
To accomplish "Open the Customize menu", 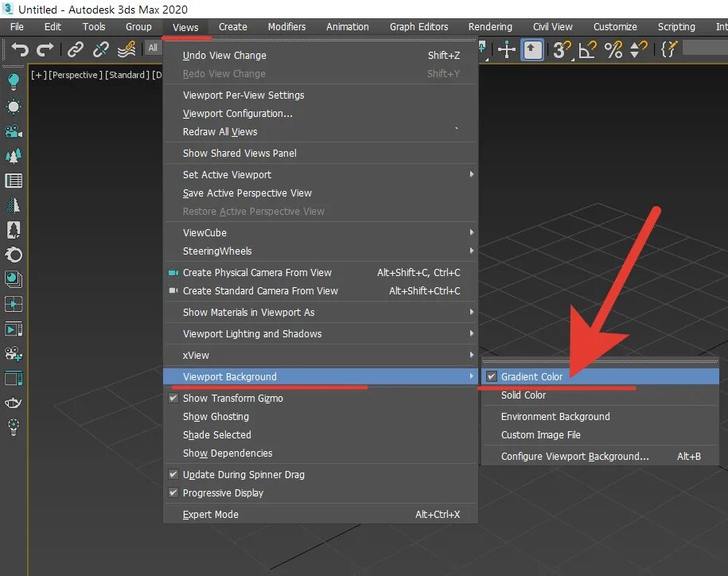I will click(615, 27).
